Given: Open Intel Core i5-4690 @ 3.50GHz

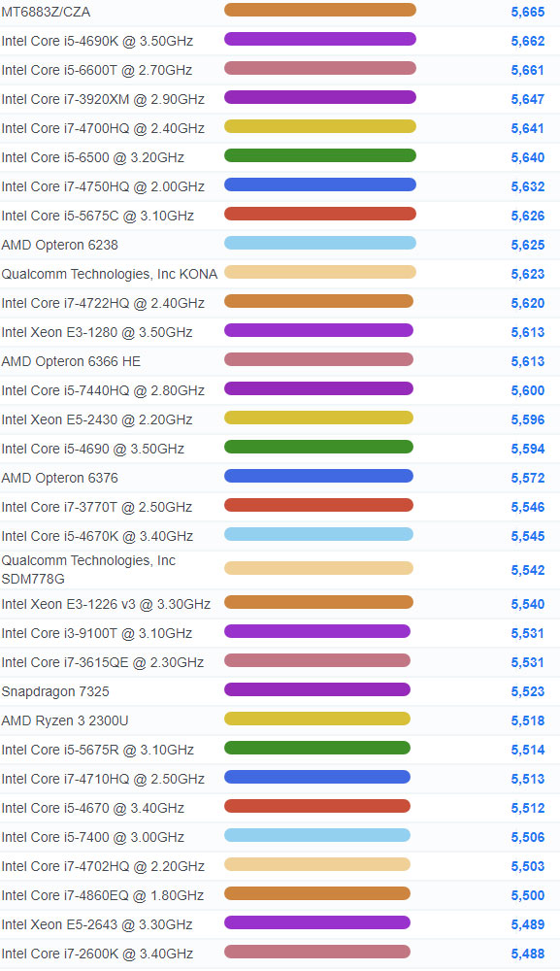Looking at the screenshot, I should pyautogui.click(x=93, y=449).
